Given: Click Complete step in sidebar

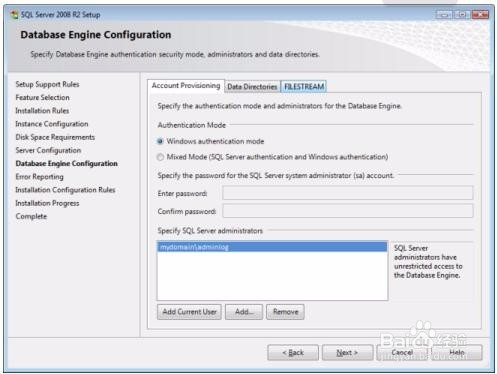Looking at the screenshot, I should (31, 216).
